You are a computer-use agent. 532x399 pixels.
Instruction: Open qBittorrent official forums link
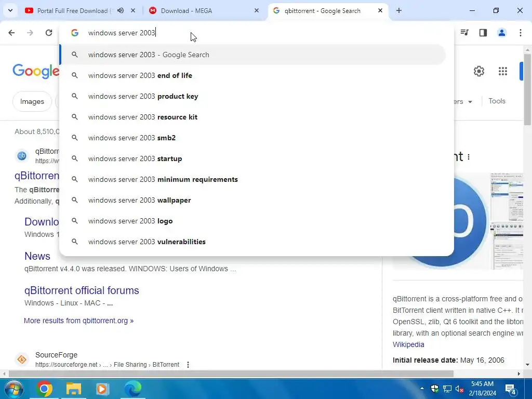[x=82, y=290]
